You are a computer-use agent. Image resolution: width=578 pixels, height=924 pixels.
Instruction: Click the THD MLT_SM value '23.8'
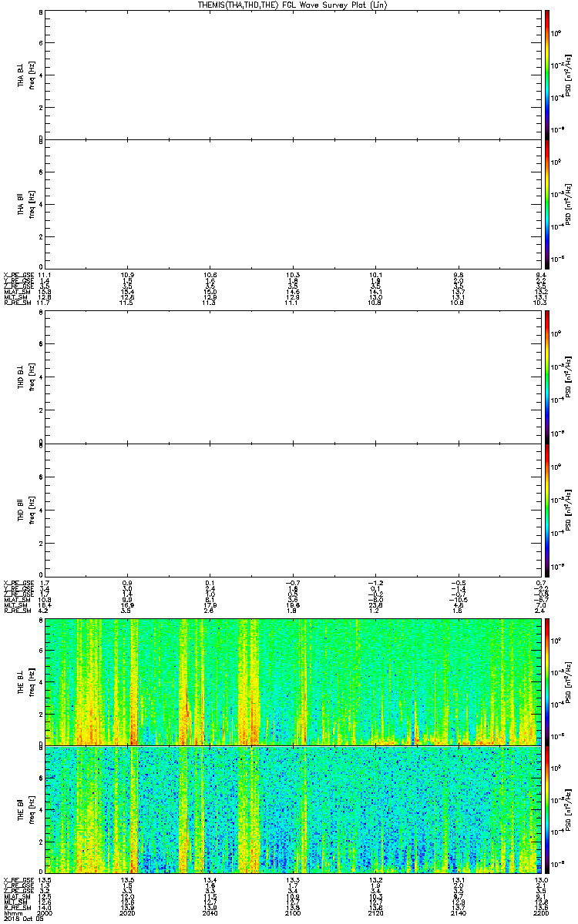(x=375, y=606)
